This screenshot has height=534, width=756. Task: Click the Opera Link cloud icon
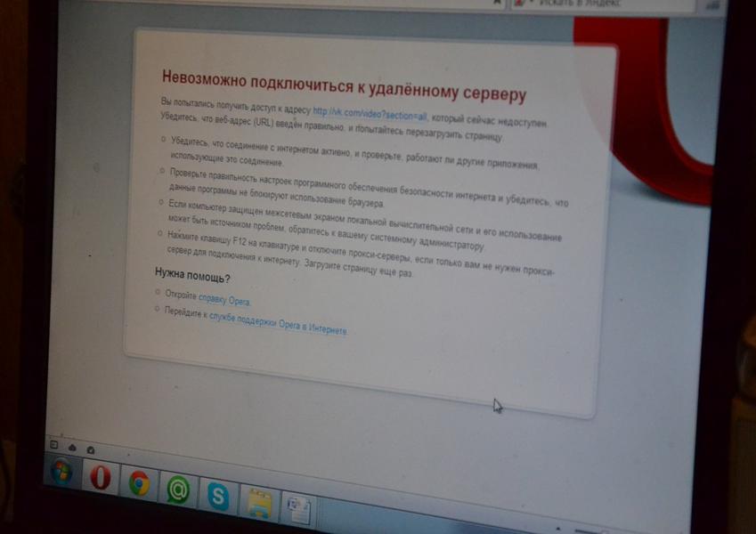[x=72, y=448]
